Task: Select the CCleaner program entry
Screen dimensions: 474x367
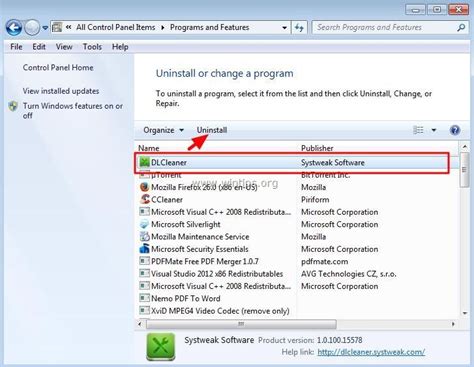Action: [167, 200]
